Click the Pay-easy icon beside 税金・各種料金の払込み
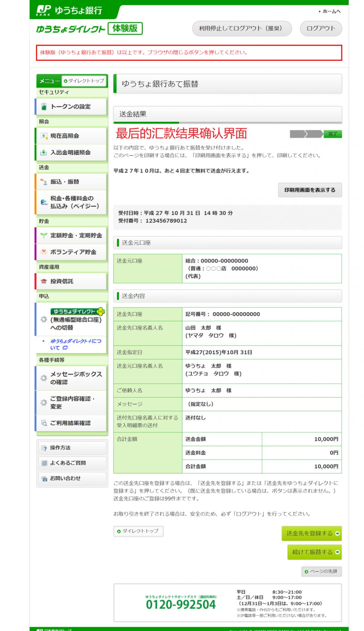 (x=44, y=202)
